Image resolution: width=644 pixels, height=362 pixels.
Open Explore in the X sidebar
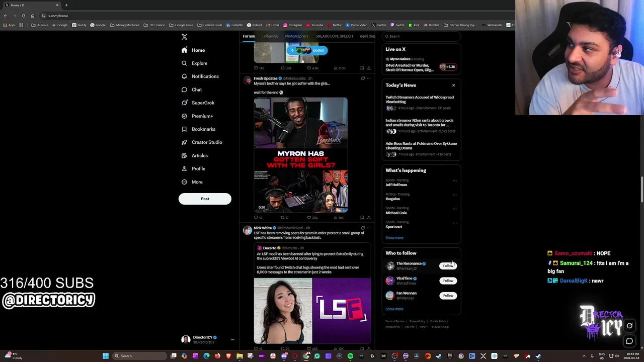point(194,63)
